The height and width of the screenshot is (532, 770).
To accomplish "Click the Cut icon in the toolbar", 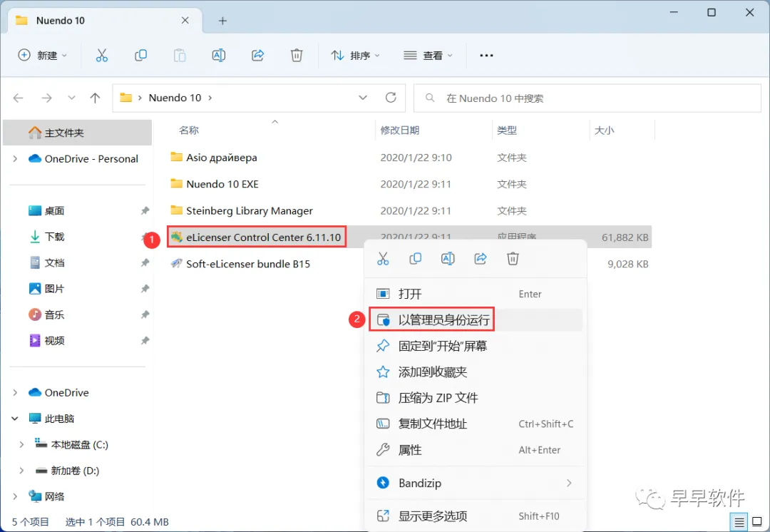I will coord(102,56).
